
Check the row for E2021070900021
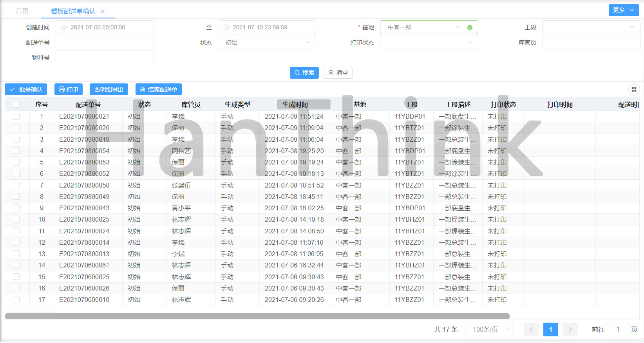coord(16,116)
